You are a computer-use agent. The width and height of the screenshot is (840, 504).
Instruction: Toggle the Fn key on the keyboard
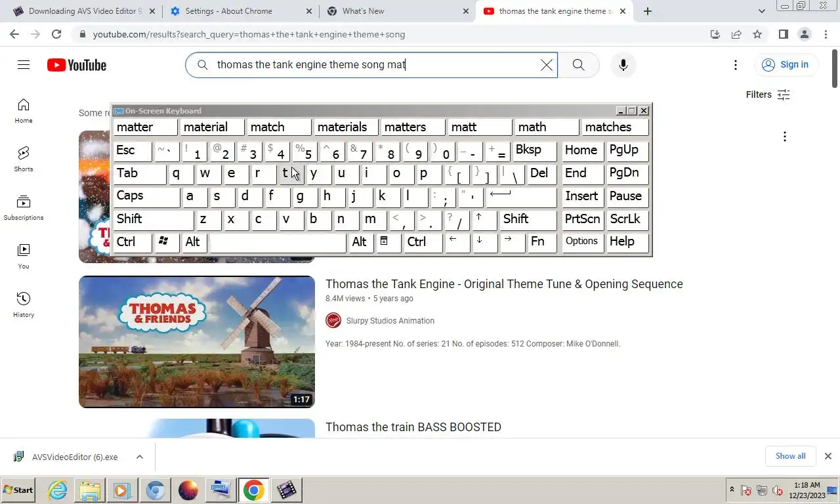542,242
